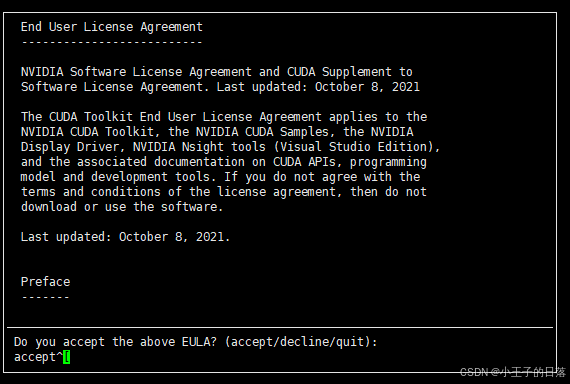Click 'Software License Agreement. Last updated' line
The width and height of the screenshot is (570, 384).
[x=220, y=87]
